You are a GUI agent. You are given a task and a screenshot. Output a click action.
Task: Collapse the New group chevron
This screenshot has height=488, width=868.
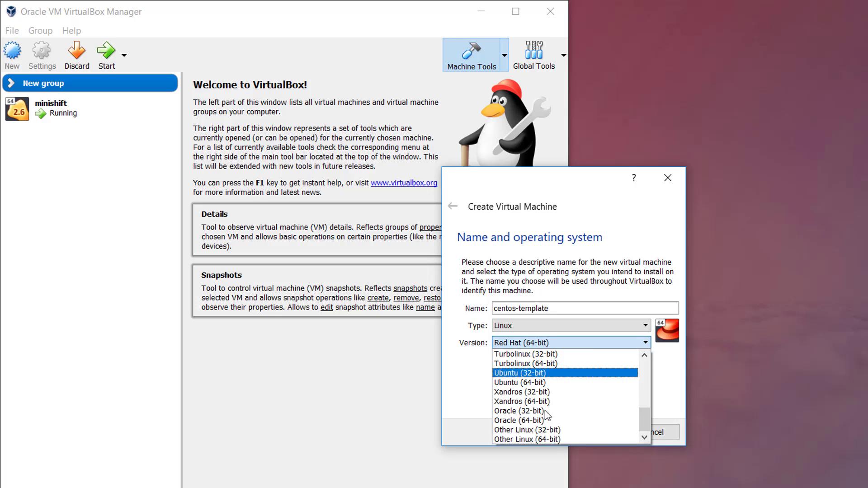12,83
